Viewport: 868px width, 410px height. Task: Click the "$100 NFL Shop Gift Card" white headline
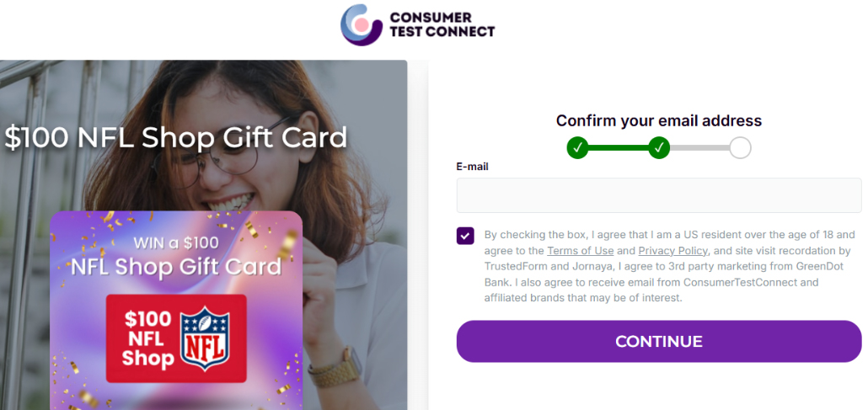click(175, 137)
